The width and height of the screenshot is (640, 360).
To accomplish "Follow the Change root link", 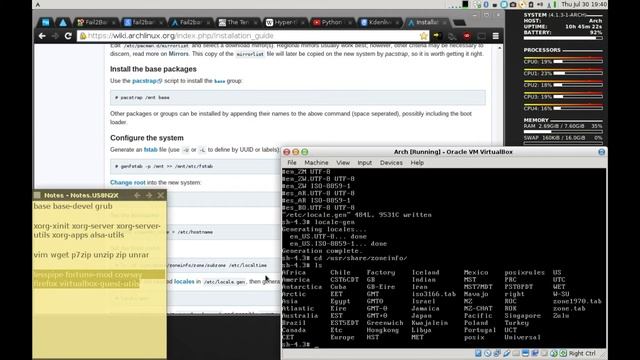I will coord(128,182).
